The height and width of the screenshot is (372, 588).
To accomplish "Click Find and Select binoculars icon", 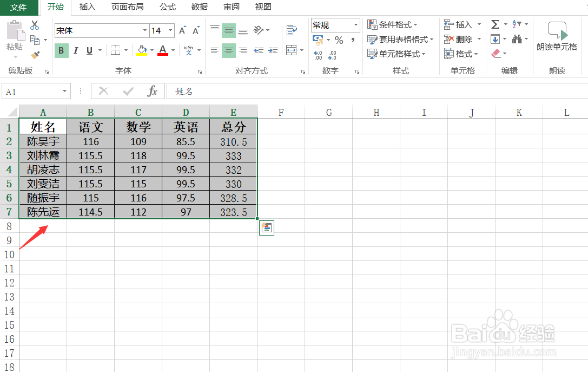I will point(517,39).
